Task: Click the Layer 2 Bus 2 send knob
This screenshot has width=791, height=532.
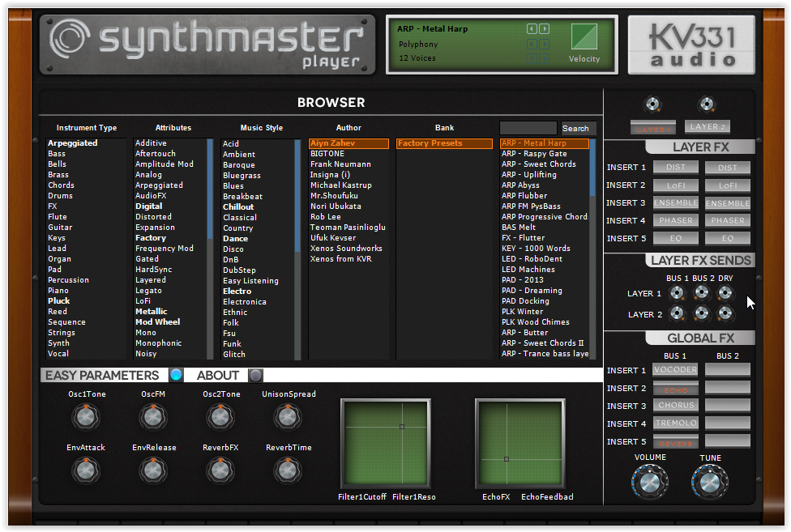Action: 701,313
